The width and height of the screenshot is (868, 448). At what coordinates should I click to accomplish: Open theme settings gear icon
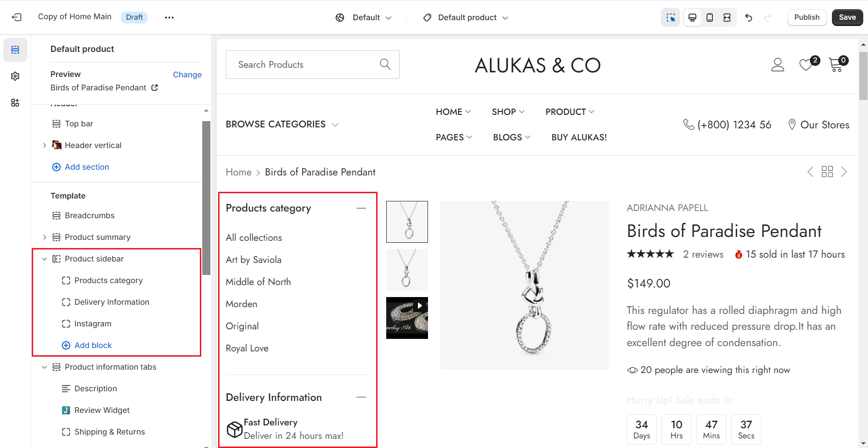point(15,76)
